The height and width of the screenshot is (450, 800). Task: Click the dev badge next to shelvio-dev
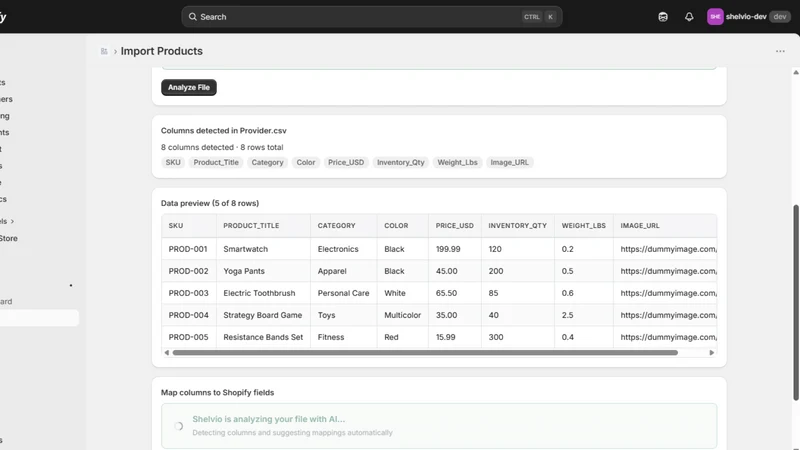780,17
